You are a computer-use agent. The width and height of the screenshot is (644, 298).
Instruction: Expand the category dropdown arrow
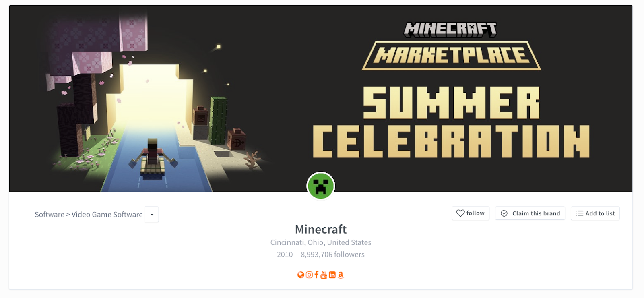pyautogui.click(x=152, y=215)
